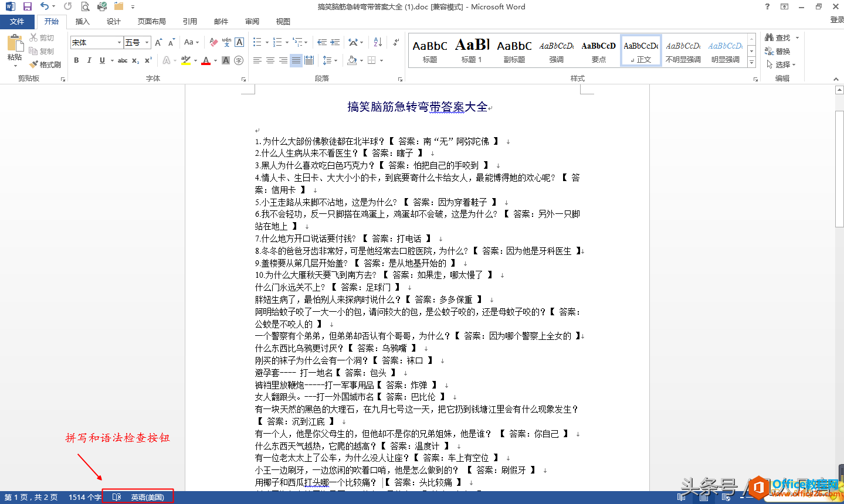844x504 pixels.
Task: Click the increase indent icon
Action: (335, 42)
